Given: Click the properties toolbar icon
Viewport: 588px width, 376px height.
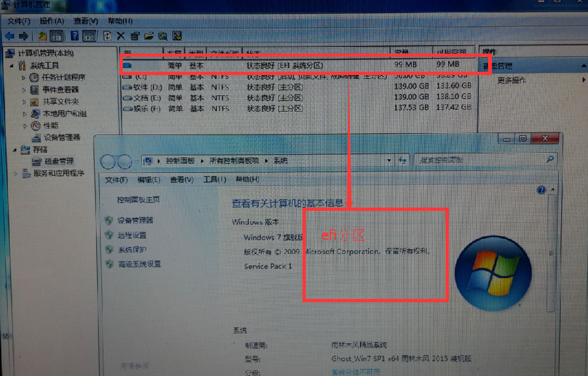Looking at the screenshot, I should [x=135, y=36].
